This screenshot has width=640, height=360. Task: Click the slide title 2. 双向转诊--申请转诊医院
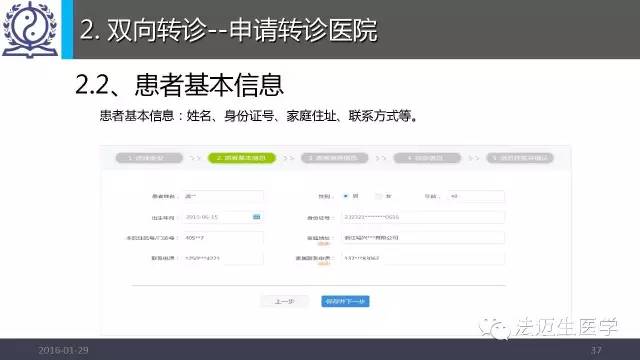pyautogui.click(x=229, y=30)
